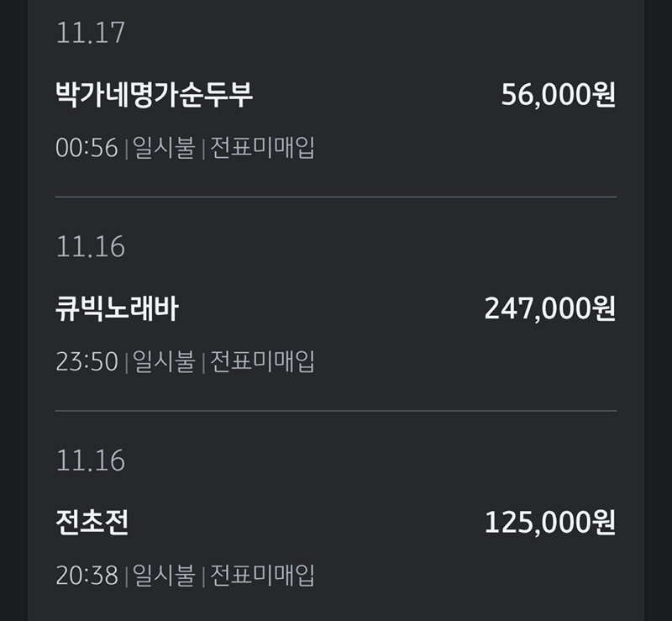
Task: Select 전표미매입 status on 전초전 entry
Action: point(265,576)
